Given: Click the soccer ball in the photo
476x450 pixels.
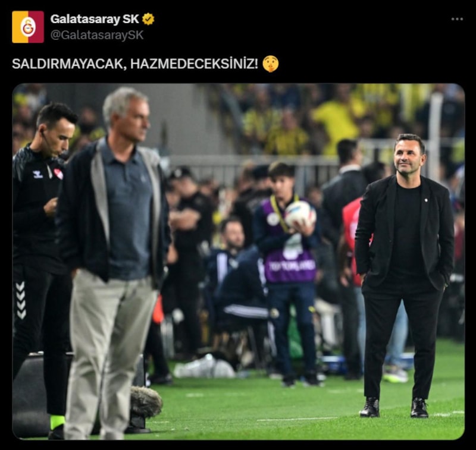Looking at the screenshot, I should (300, 214).
